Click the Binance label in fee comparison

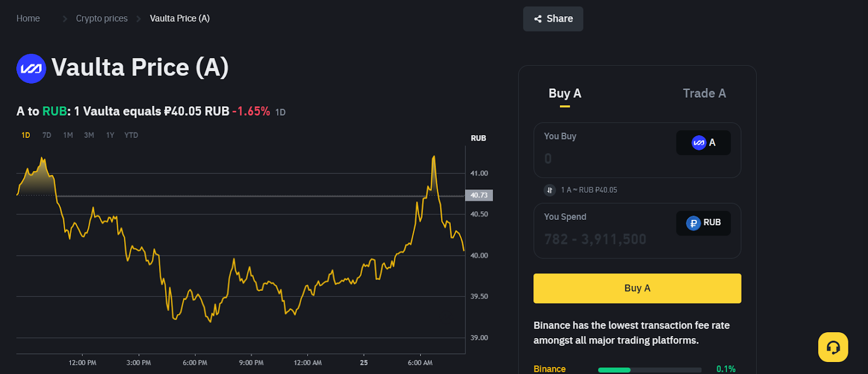coord(550,369)
